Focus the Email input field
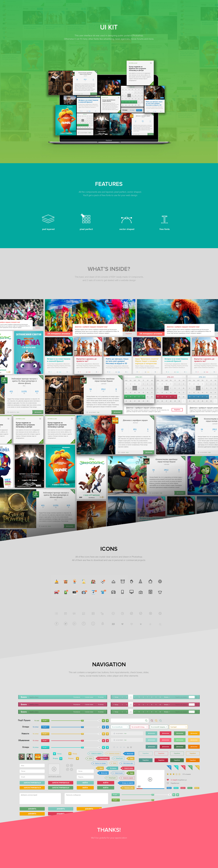218x868 pixels. point(32,777)
